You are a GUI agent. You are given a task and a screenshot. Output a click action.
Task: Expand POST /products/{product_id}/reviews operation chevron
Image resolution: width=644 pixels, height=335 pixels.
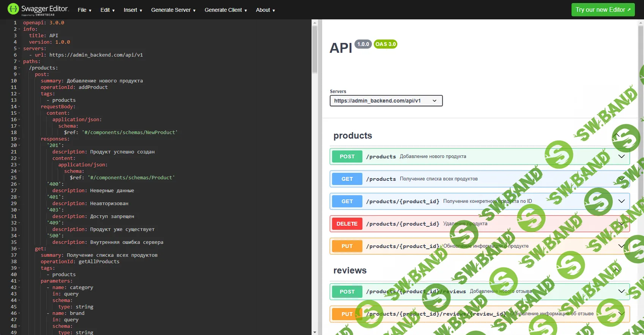pos(622,291)
